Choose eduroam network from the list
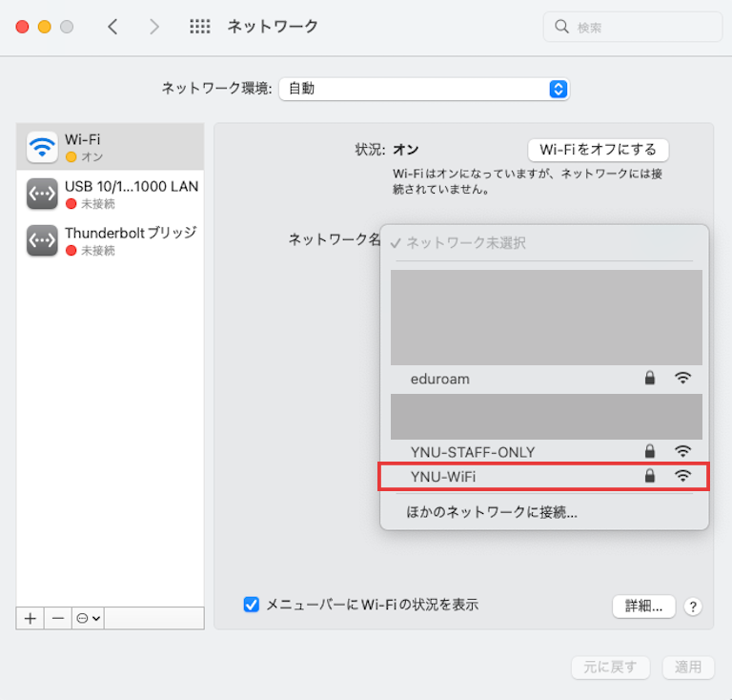 pos(439,379)
